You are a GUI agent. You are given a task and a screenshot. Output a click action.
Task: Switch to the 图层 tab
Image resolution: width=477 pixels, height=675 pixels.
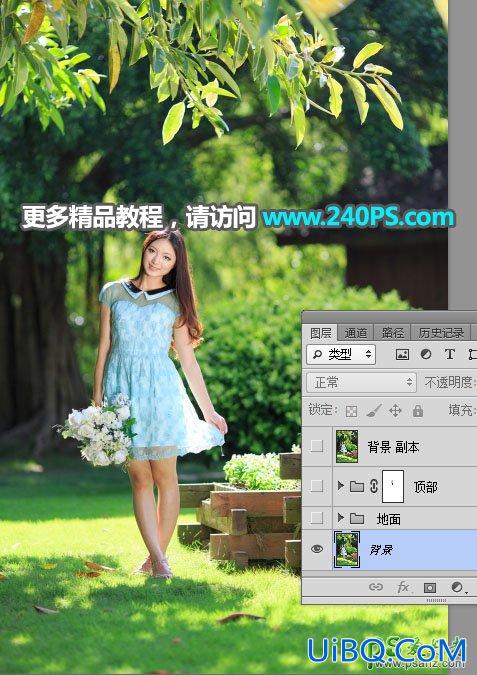[x=320, y=333]
